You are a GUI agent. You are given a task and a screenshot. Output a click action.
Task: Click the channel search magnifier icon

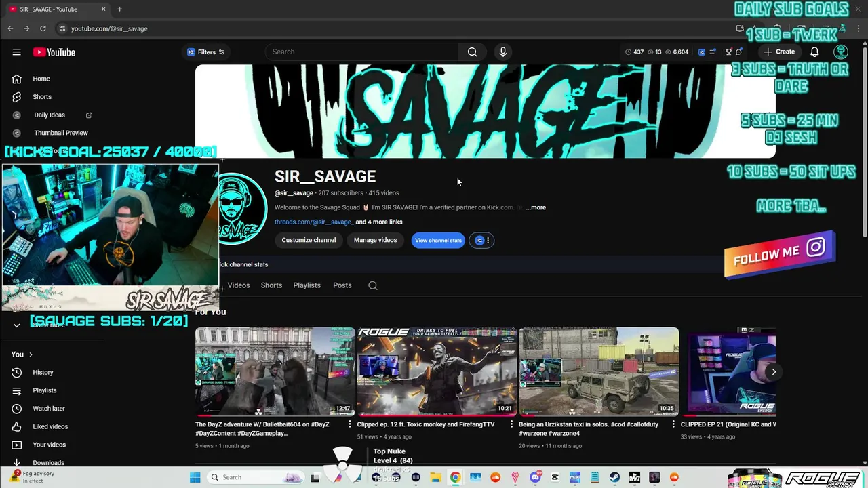372,285
